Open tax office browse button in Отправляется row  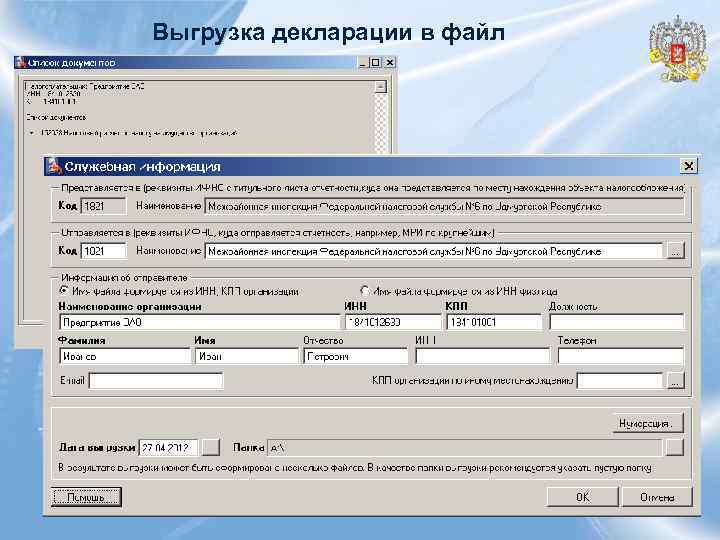click(x=675, y=251)
